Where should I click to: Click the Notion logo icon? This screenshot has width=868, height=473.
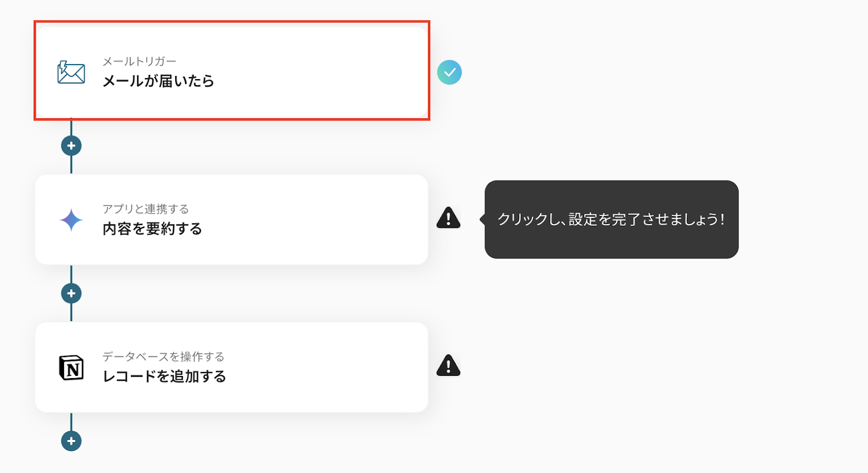[x=71, y=368]
